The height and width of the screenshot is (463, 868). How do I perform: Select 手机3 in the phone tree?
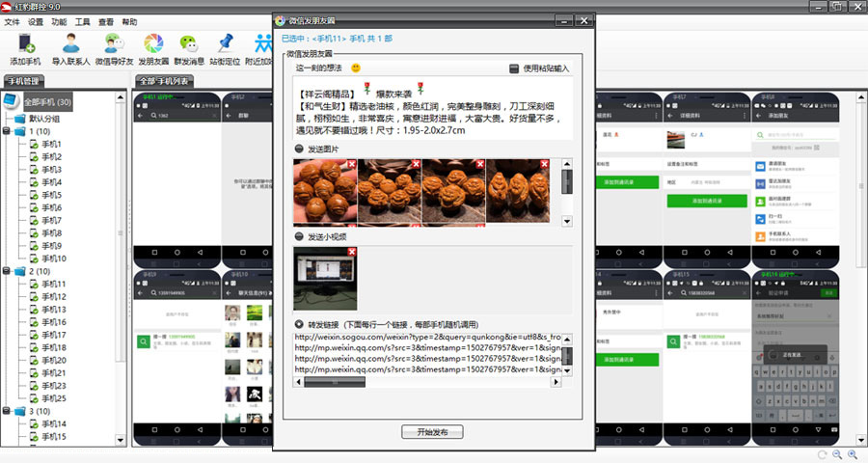click(51, 170)
